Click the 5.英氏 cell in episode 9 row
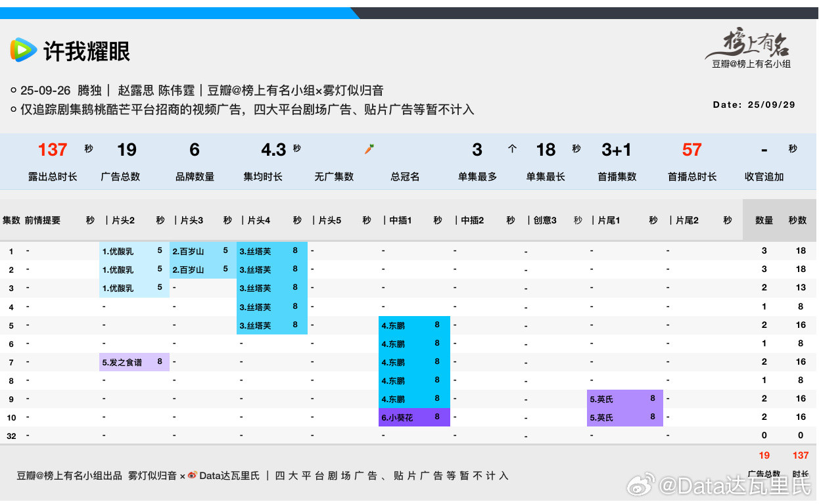819x504 pixels. (626, 399)
